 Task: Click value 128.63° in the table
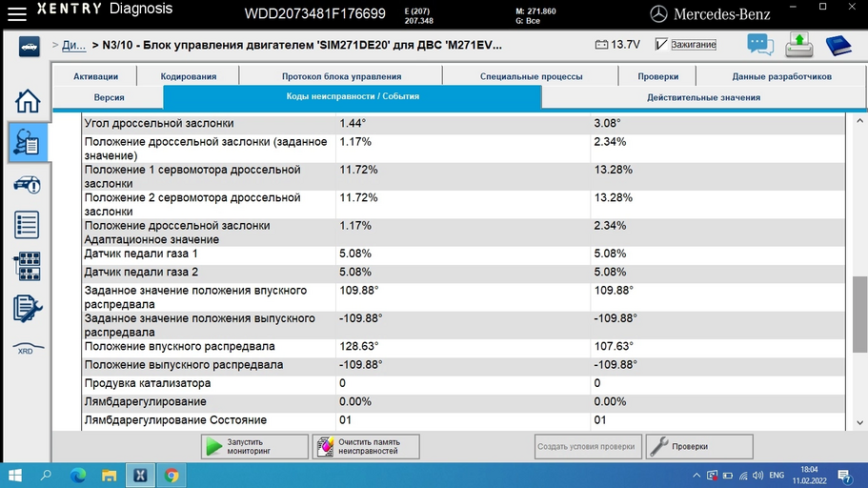point(358,346)
